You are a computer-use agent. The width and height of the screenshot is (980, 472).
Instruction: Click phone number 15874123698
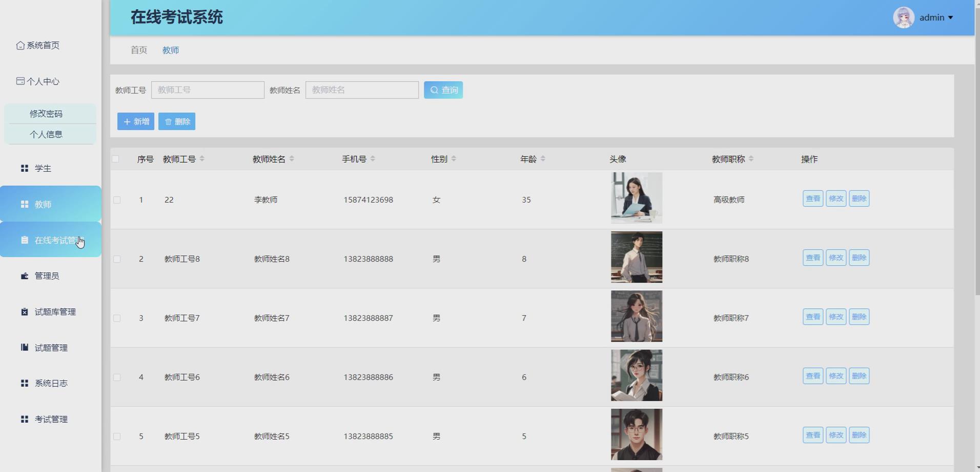[x=368, y=200]
